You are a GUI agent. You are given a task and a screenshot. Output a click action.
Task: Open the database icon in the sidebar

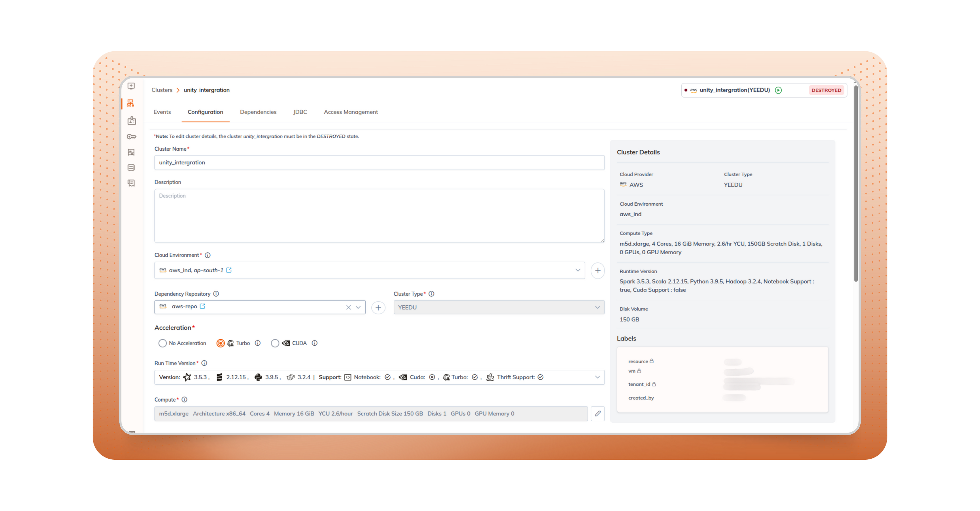[x=131, y=167]
